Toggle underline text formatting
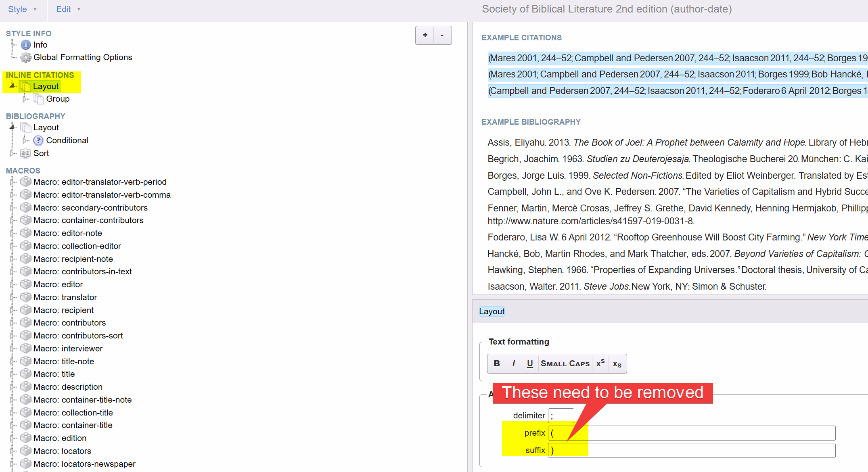 click(x=530, y=363)
